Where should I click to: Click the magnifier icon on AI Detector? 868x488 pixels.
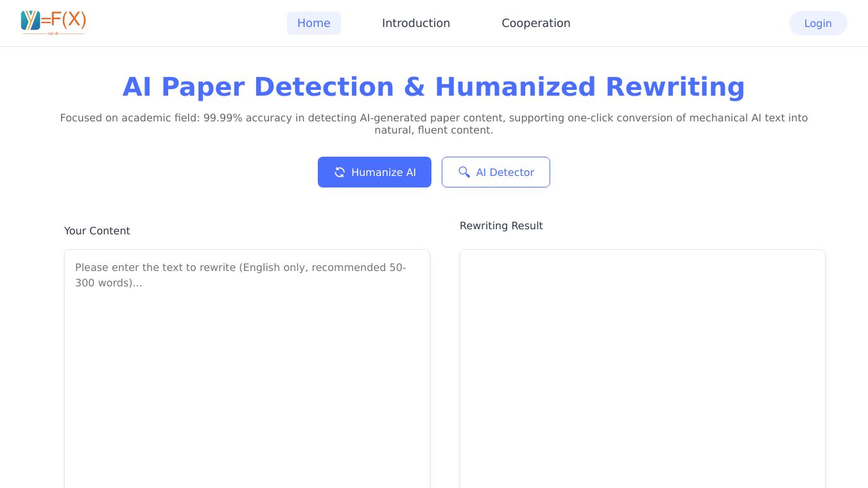tap(464, 172)
